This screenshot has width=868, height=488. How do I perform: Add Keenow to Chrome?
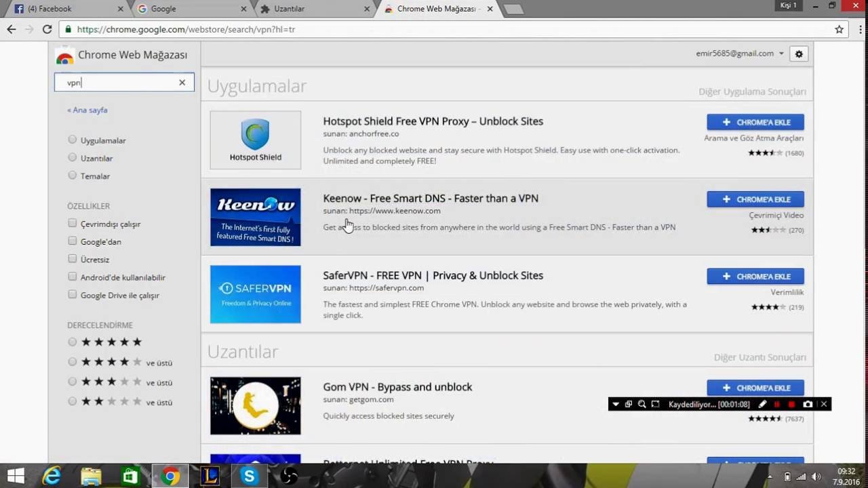pyautogui.click(x=755, y=199)
